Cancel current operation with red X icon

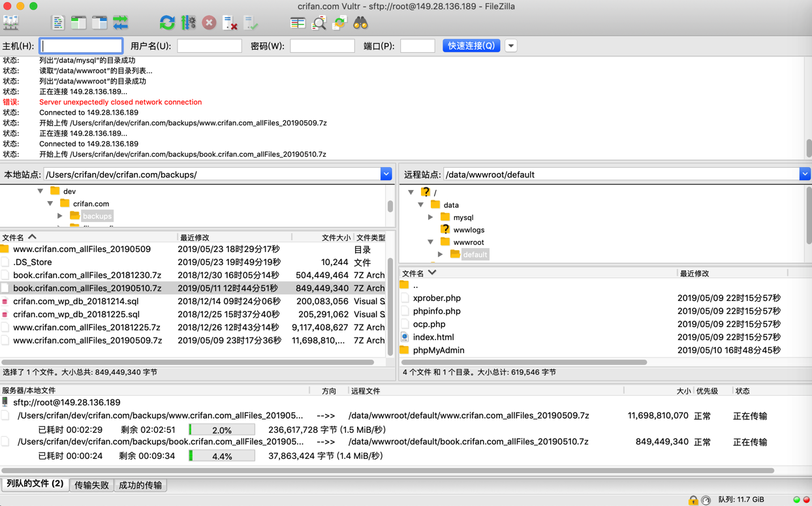pos(209,23)
